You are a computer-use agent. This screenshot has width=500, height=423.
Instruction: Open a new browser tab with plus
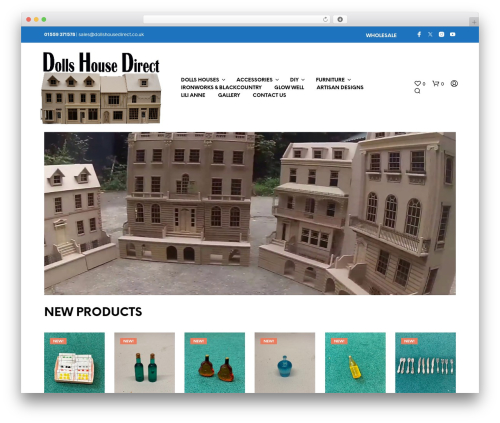point(474,22)
